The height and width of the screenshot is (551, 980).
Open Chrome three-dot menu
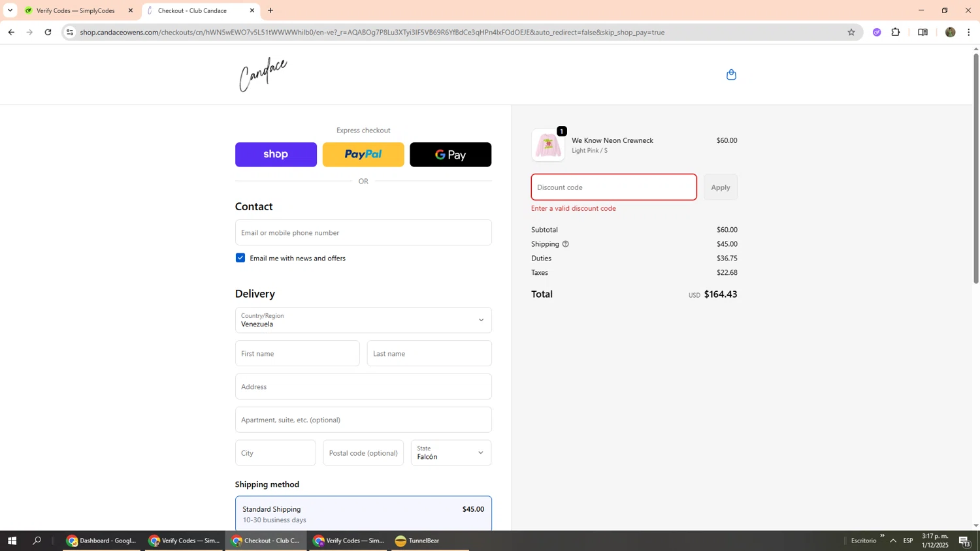[969, 32]
